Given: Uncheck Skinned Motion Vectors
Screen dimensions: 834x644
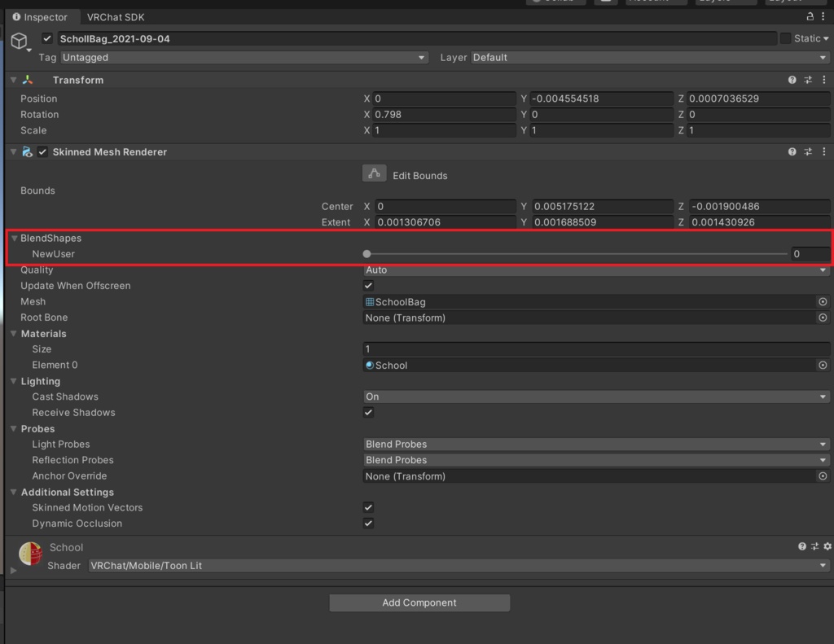Looking at the screenshot, I should tap(368, 507).
